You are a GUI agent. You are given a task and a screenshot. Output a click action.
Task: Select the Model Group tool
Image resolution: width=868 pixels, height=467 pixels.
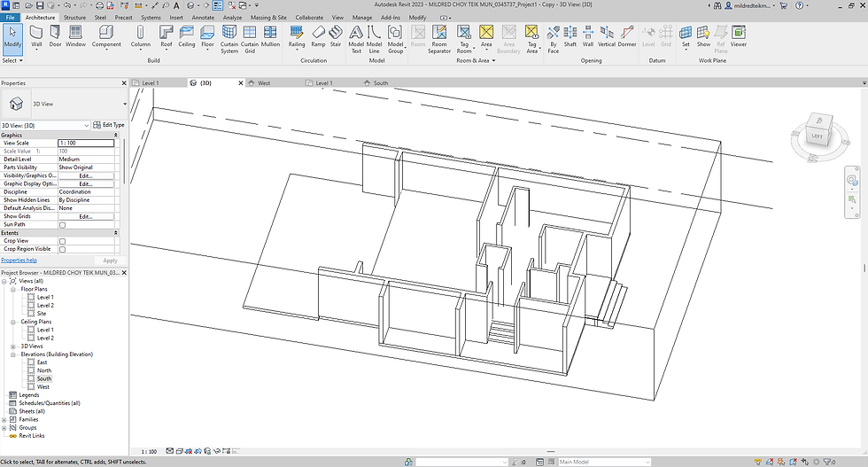click(x=395, y=39)
